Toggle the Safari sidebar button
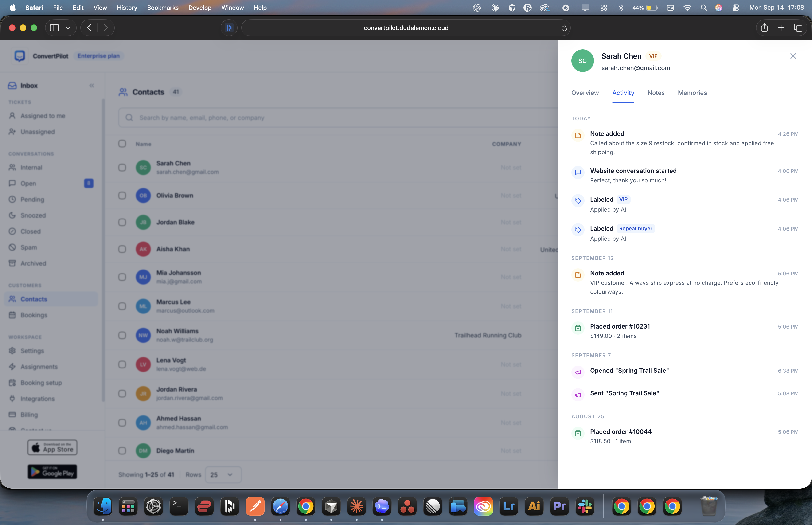812x525 pixels. pos(55,28)
